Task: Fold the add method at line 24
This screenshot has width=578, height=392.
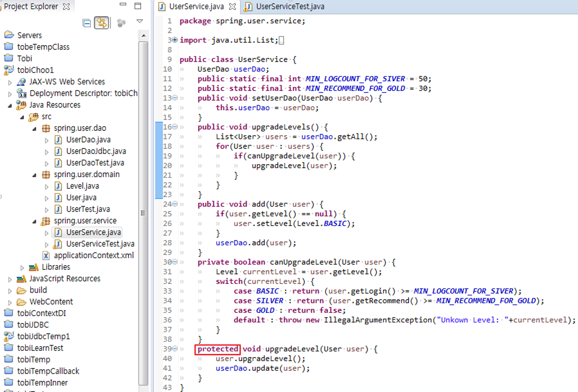Action: click(x=175, y=204)
